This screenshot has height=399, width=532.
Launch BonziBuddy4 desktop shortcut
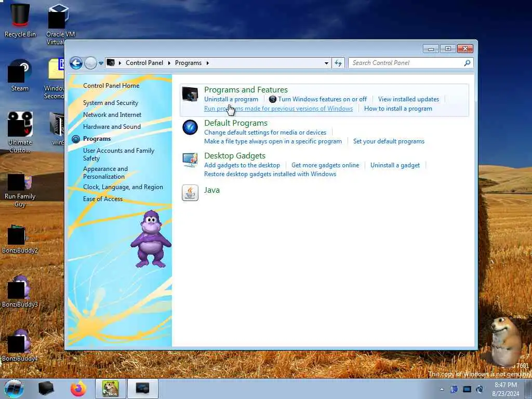pyautogui.click(x=20, y=345)
